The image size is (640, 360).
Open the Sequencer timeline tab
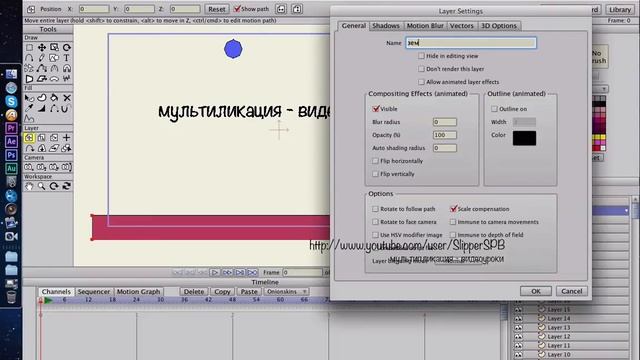(x=93, y=292)
